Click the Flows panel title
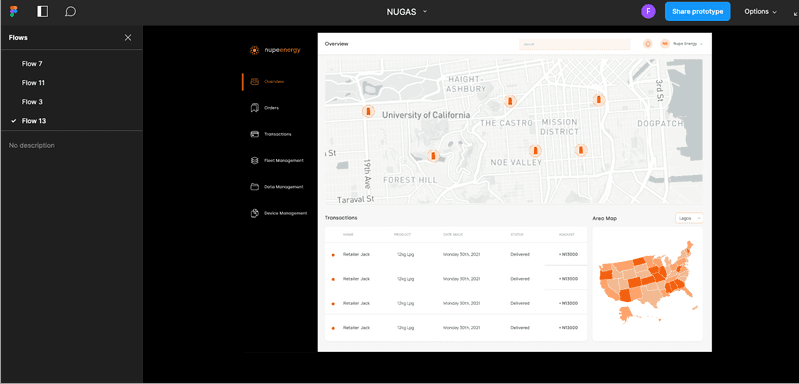Image resolution: width=799 pixels, height=384 pixels. (18, 37)
